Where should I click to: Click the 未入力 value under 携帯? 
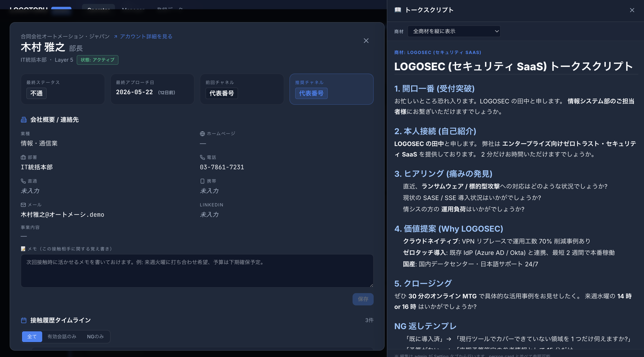(x=209, y=191)
